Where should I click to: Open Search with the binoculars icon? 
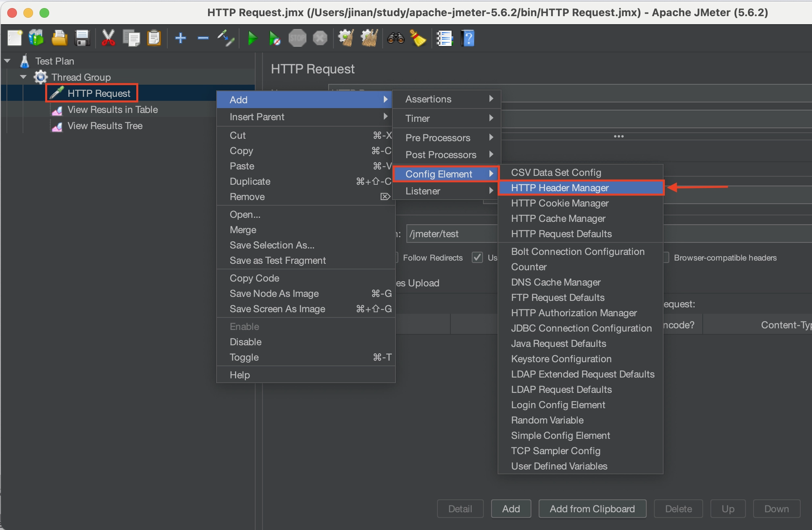pyautogui.click(x=396, y=38)
